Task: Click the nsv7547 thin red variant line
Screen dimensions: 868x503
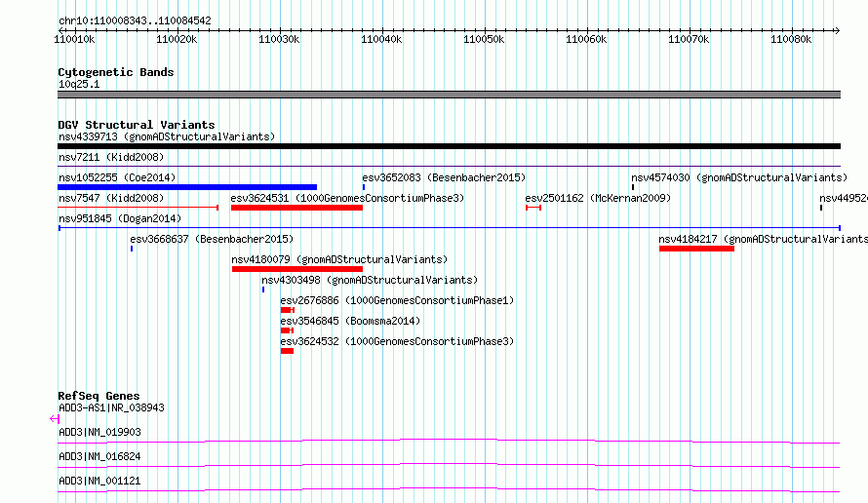Action: (x=138, y=208)
